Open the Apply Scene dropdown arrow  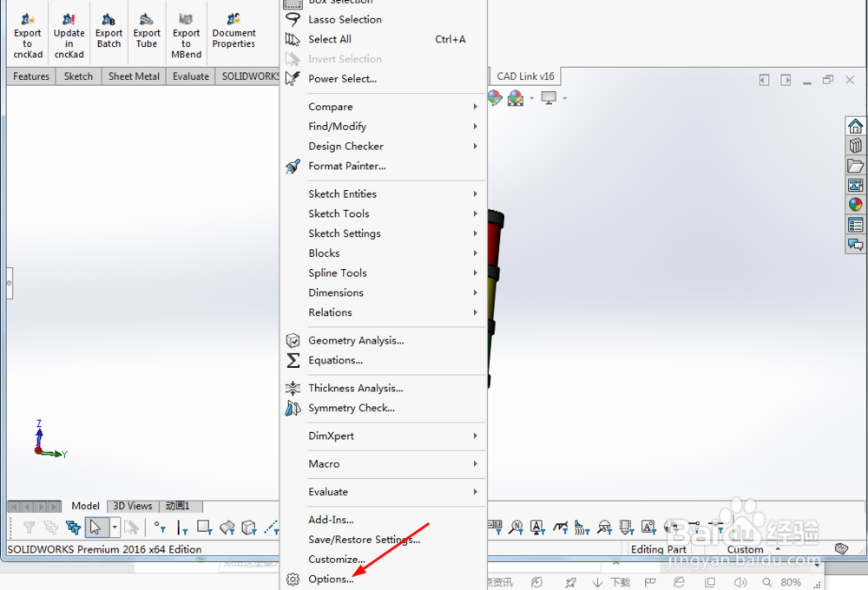pos(531,99)
